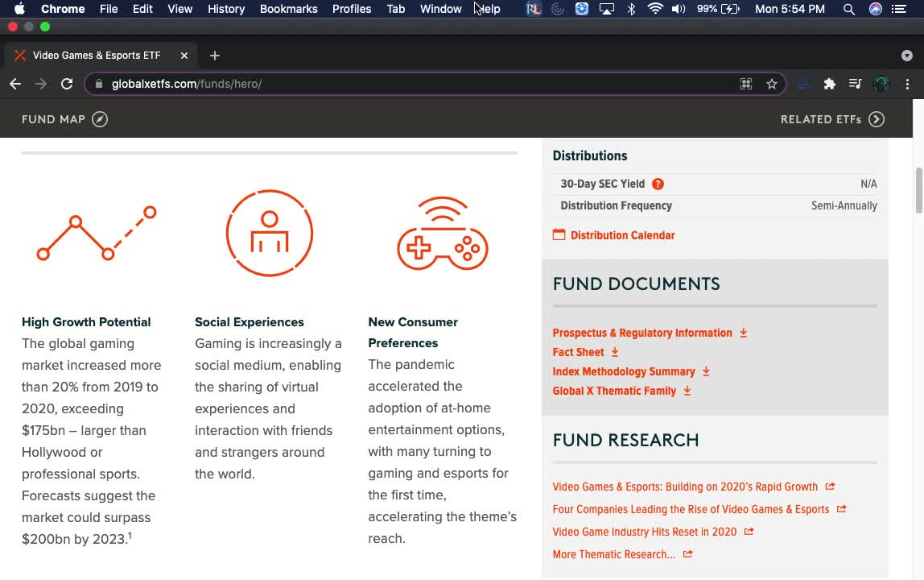Click the Social Experiences heading
This screenshot has height=580, width=924.
pos(250,322)
